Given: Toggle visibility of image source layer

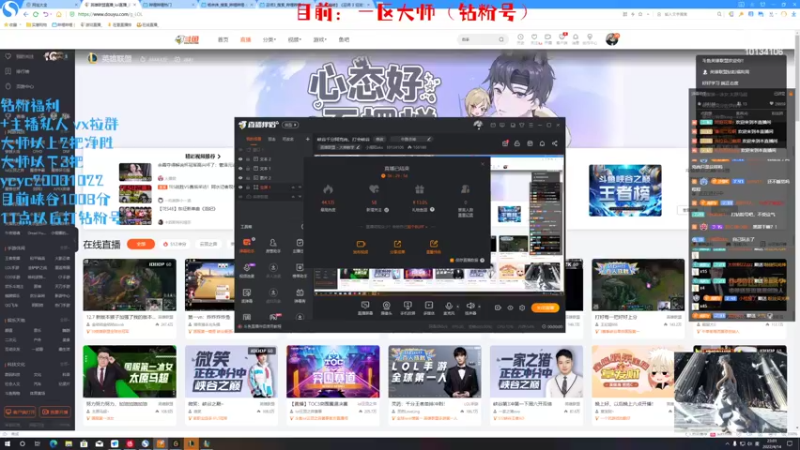Looking at the screenshot, I should click(x=241, y=178).
